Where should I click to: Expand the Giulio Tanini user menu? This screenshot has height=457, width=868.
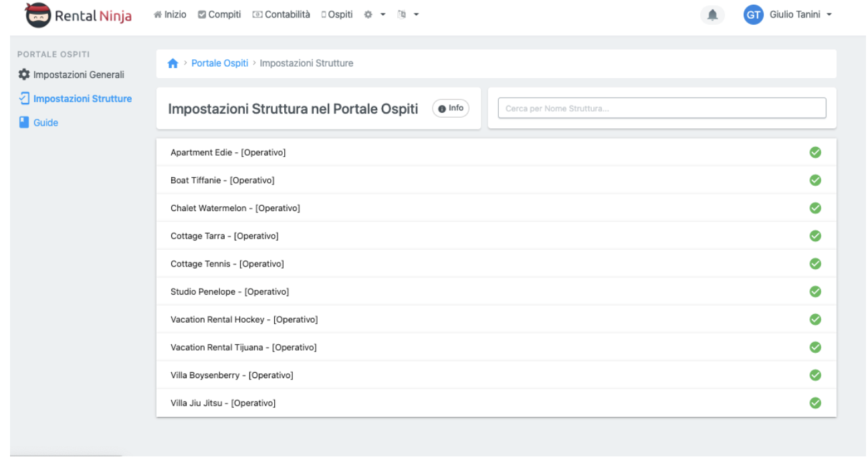click(x=800, y=15)
